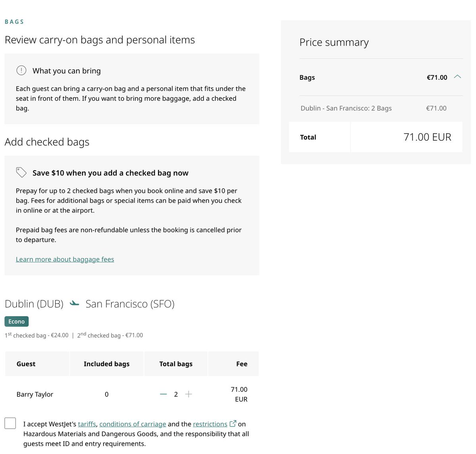Click the external link icon beside restrictions

(x=233, y=424)
